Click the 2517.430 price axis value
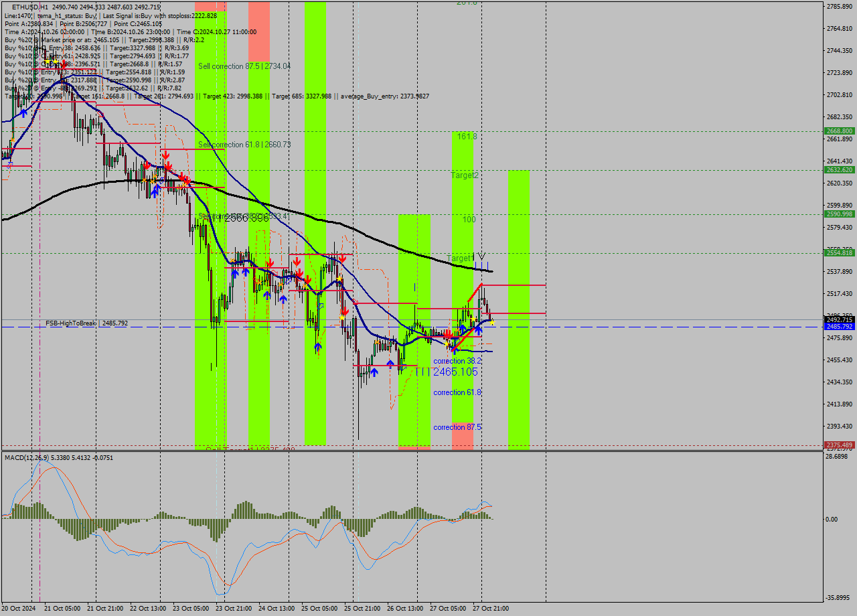The height and width of the screenshot is (616, 857). [840, 294]
